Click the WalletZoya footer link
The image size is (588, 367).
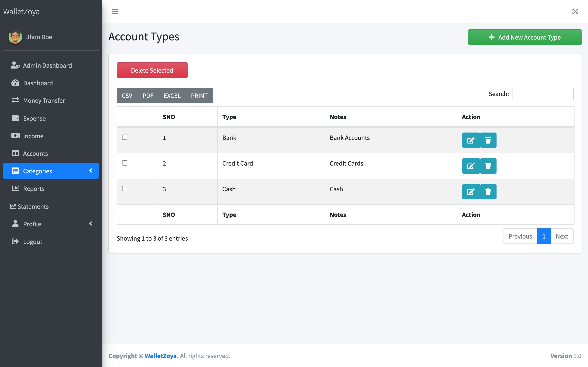[161, 356]
